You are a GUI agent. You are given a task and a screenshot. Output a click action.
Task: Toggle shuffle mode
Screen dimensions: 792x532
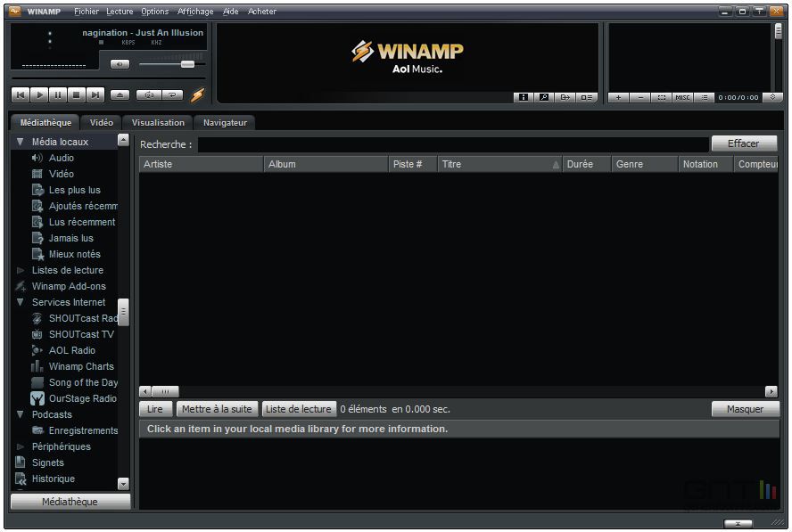click(x=149, y=94)
